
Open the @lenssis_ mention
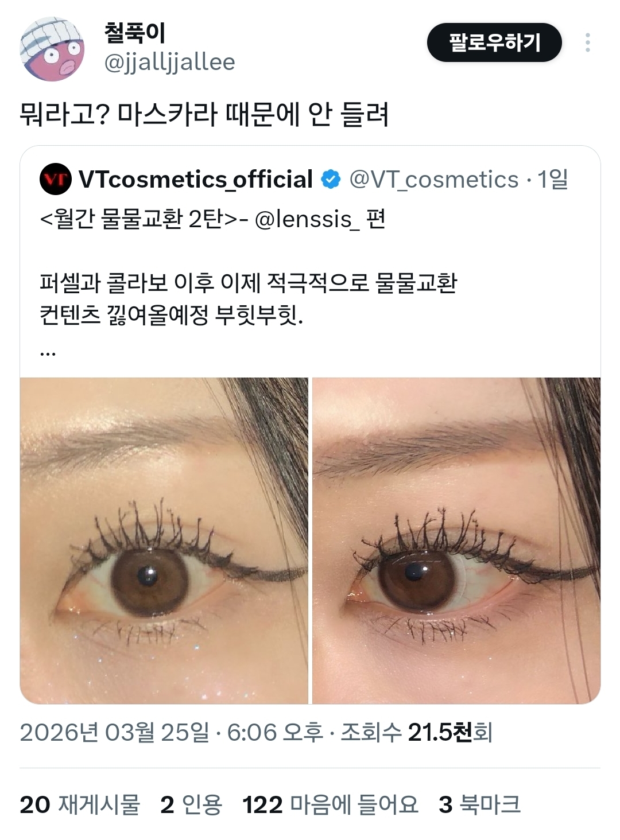308,219
